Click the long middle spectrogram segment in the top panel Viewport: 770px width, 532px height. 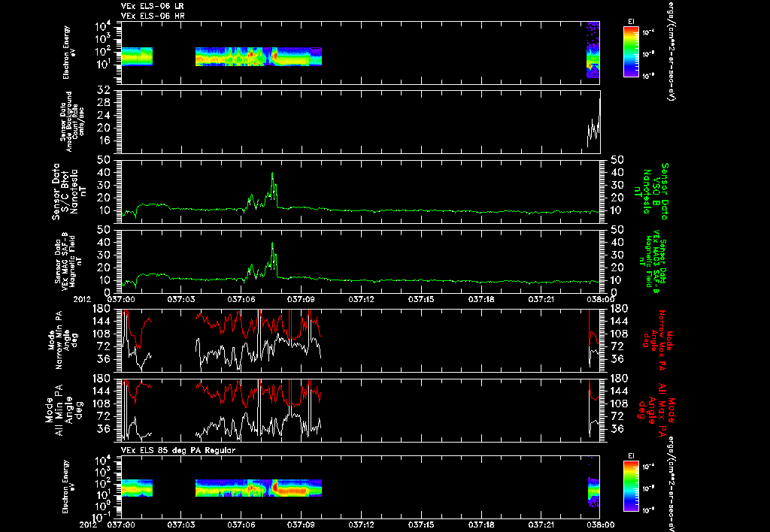pyautogui.click(x=259, y=56)
